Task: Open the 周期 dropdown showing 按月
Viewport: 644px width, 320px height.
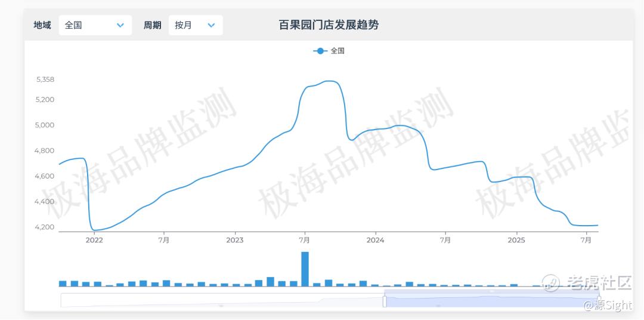Action: tap(196, 25)
